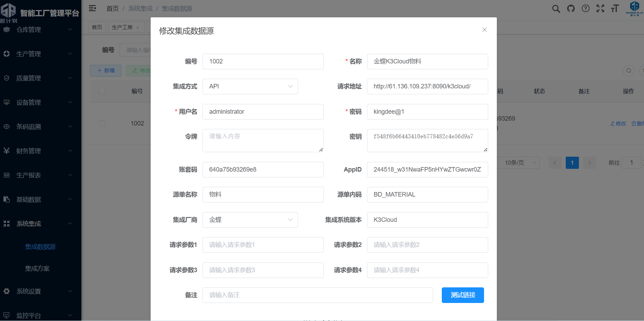Click into the 备注 input field
The image size is (644, 321).
pyautogui.click(x=317, y=295)
